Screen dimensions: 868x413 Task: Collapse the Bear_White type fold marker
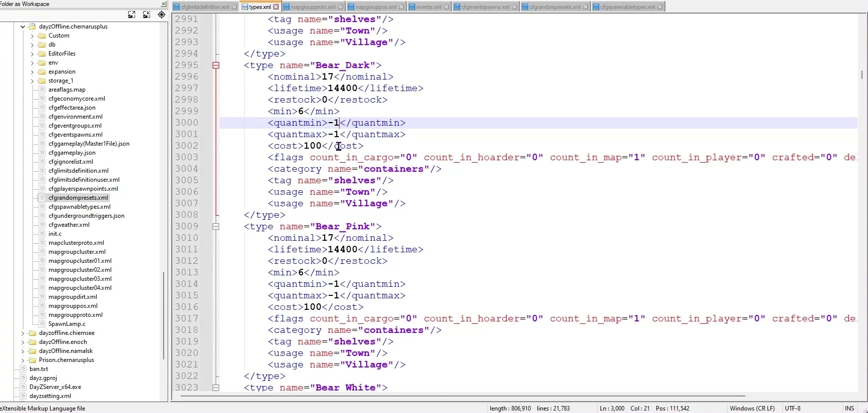[216, 387]
